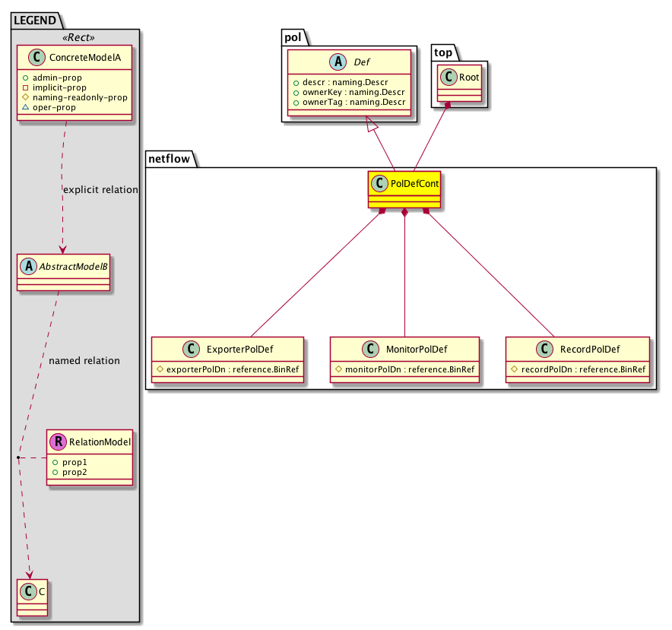Select the top package tab
Screen dimensions: 672x630
(442, 51)
